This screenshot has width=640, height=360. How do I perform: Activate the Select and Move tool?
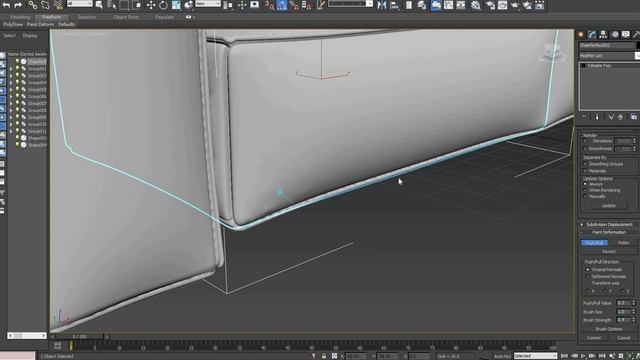151,5
